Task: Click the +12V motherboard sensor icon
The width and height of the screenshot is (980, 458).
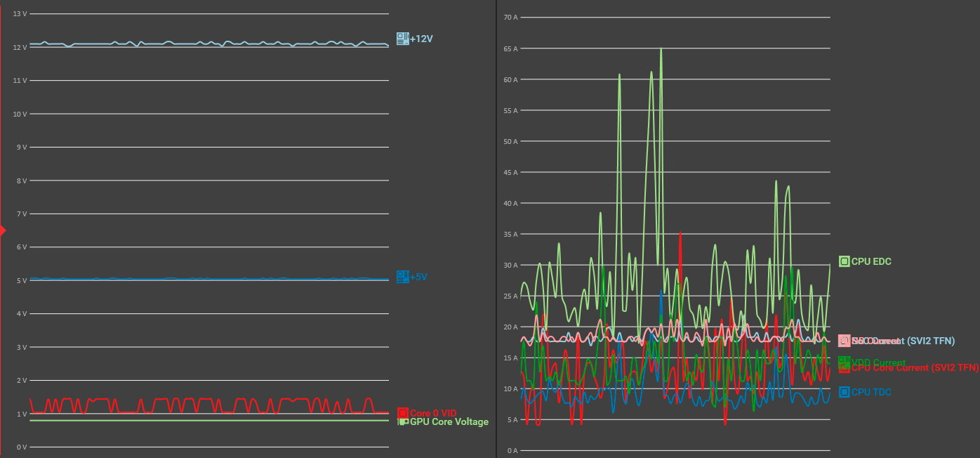Action: click(x=402, y=39)
